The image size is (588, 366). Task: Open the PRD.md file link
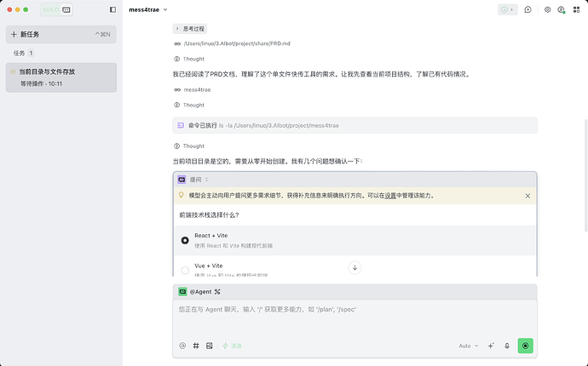tap(237, 43)
